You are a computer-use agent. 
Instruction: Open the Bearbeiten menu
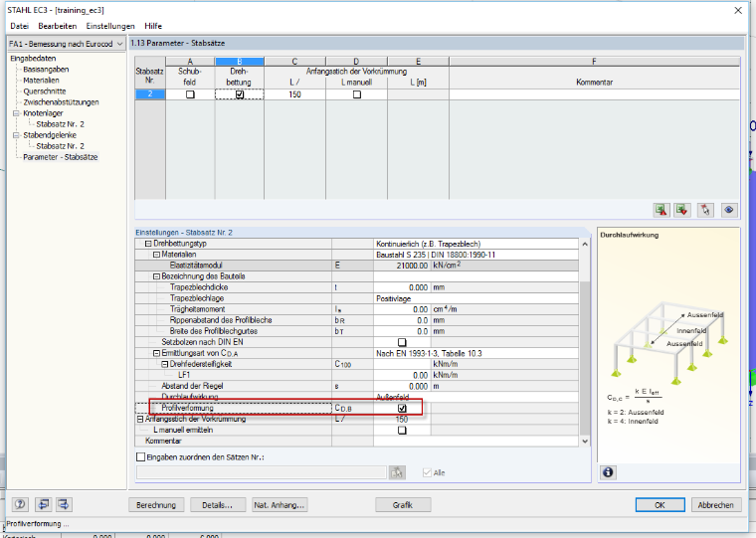[58, 26]
